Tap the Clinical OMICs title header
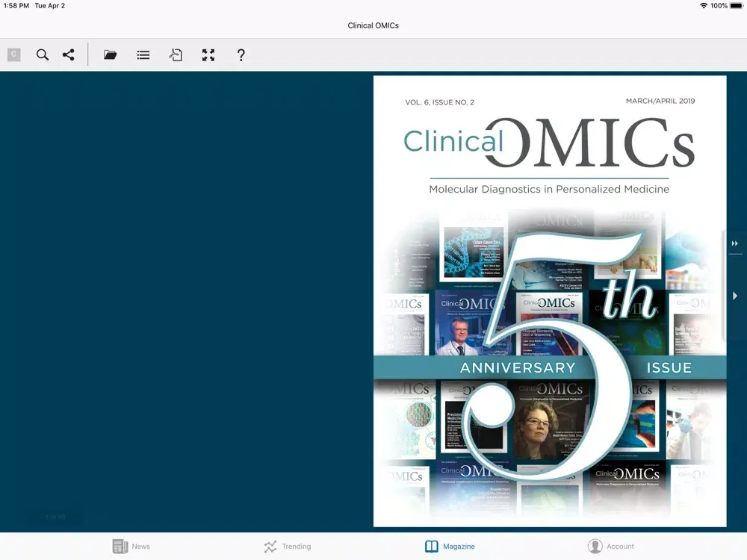Screen dimensions: 747x560 pyautogui.click(x=373, y=25)
